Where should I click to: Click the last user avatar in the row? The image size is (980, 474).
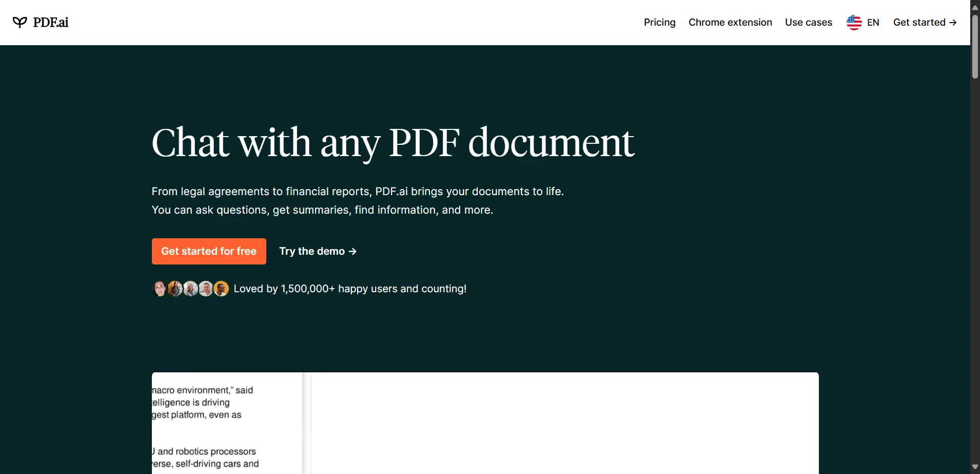(x=221, y=289)
